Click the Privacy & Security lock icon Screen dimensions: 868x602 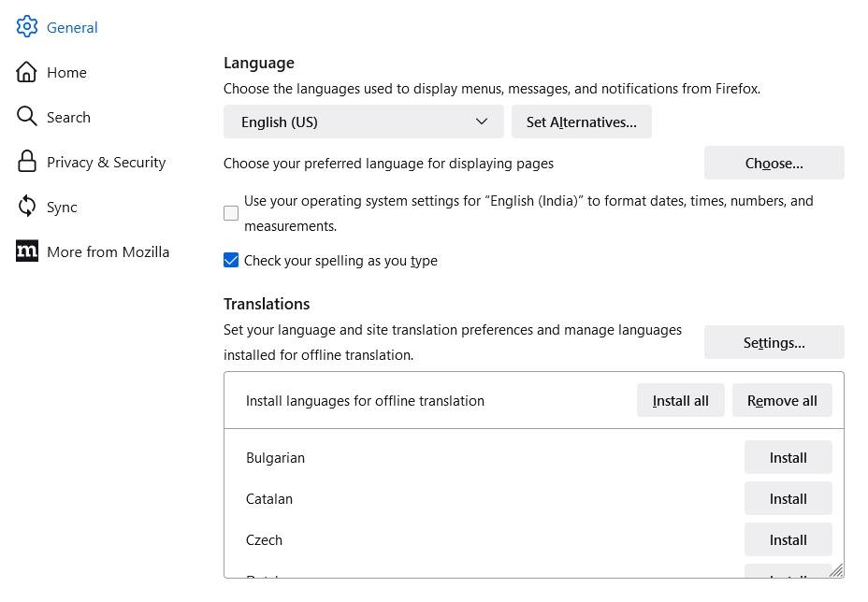pyautogui.click(x=26, y=162)
